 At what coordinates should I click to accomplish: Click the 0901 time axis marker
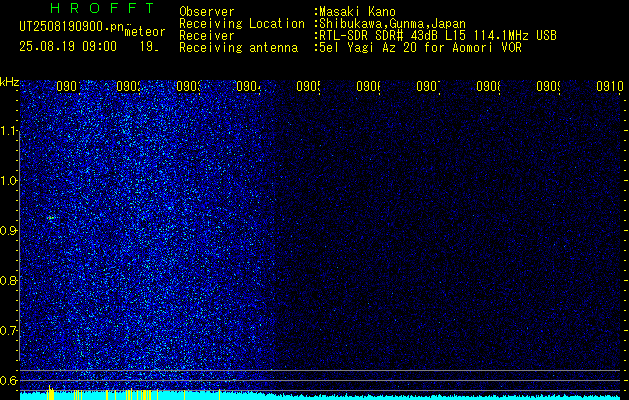coord(68,86)
